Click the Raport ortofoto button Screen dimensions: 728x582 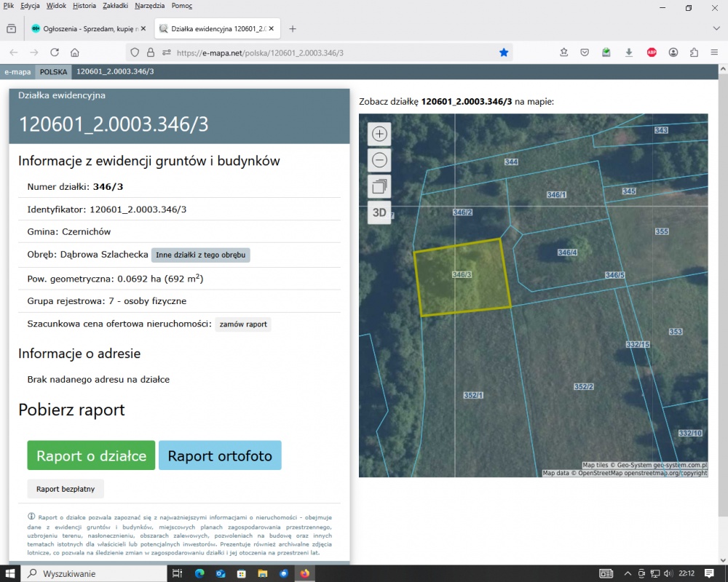[220, 455]
